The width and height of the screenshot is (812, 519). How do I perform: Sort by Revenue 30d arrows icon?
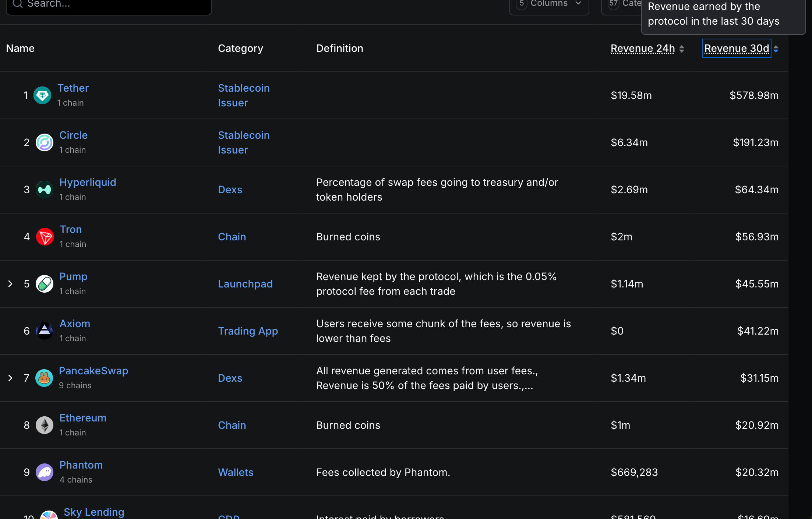(776, 49)
